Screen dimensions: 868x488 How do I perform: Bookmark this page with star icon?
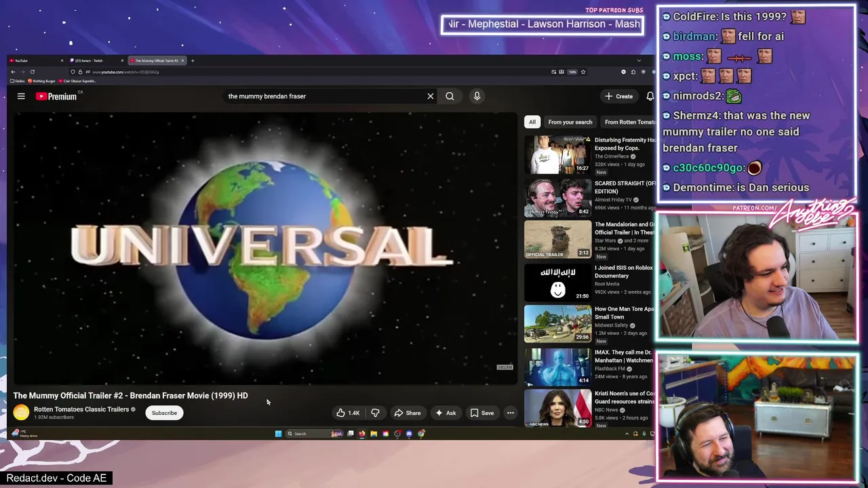[583, 72]
